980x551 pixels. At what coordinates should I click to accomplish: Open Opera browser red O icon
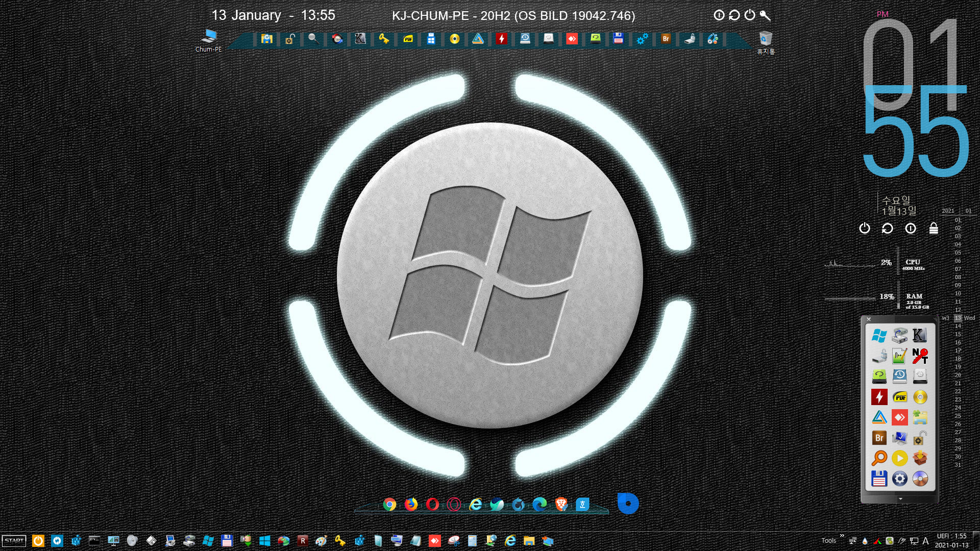coord(432,504)
